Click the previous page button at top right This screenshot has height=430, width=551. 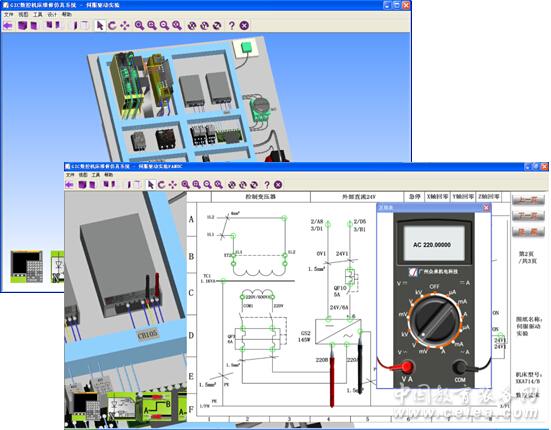(x=529, y=200)
